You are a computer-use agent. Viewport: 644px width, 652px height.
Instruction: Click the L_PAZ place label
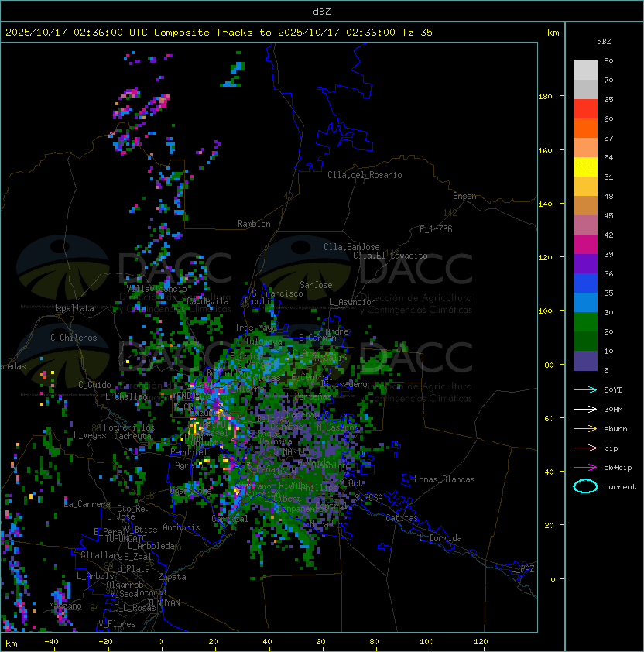click(x=522, y=569)
